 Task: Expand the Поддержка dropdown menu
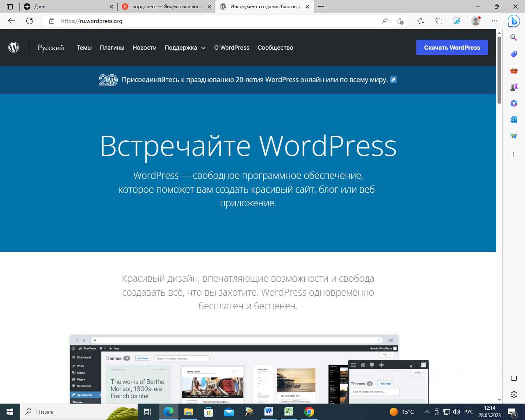pos(185,48)
